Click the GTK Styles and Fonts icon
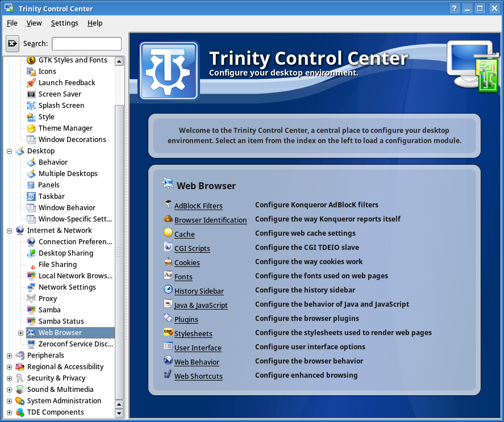 [31, 60]
